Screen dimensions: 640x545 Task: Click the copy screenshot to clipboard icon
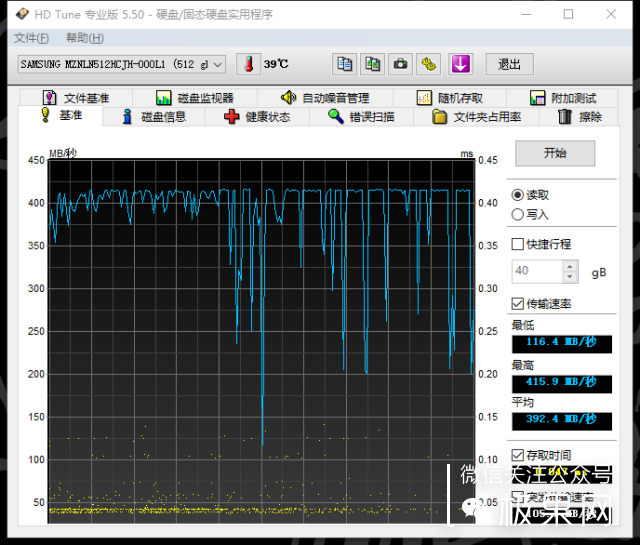(x=372, y=64)
